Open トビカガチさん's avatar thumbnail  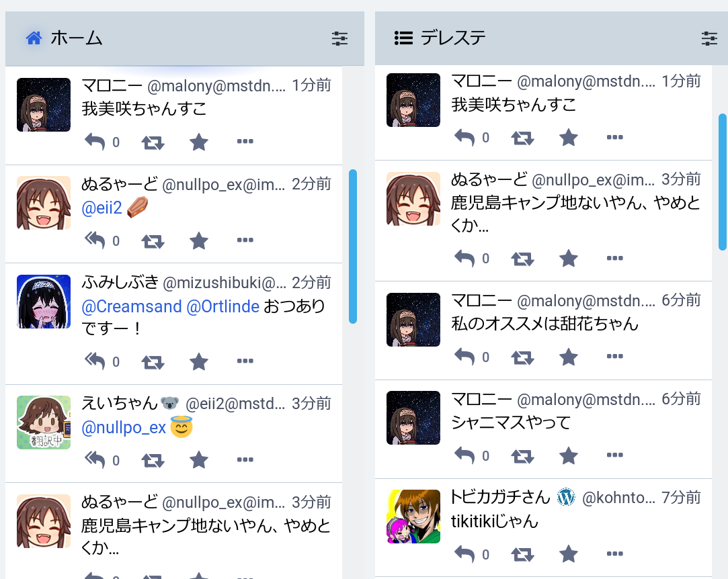click(413, 517)
